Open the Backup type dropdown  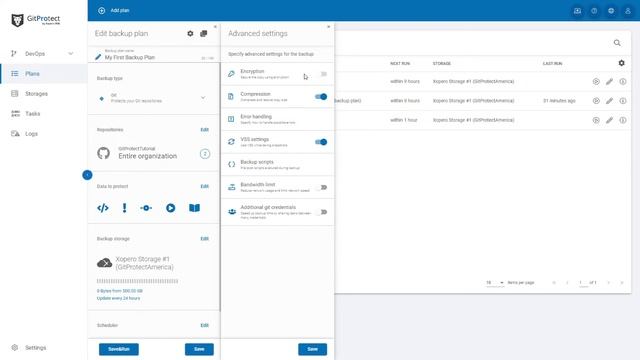coord(153,98)
